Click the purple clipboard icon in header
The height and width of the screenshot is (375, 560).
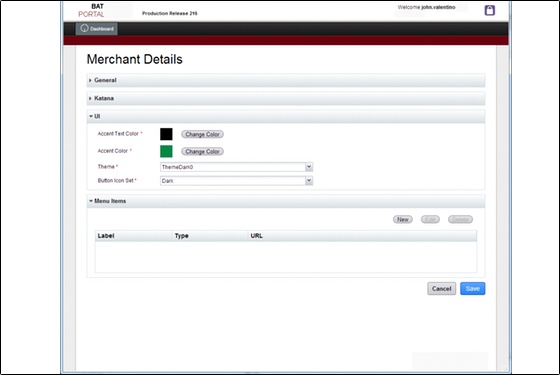pyautogui.click(x=490, y=10)
